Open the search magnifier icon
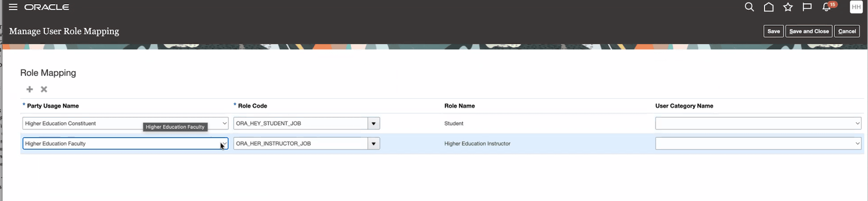This screenshot has width=868, height=201. pos(749,7)
